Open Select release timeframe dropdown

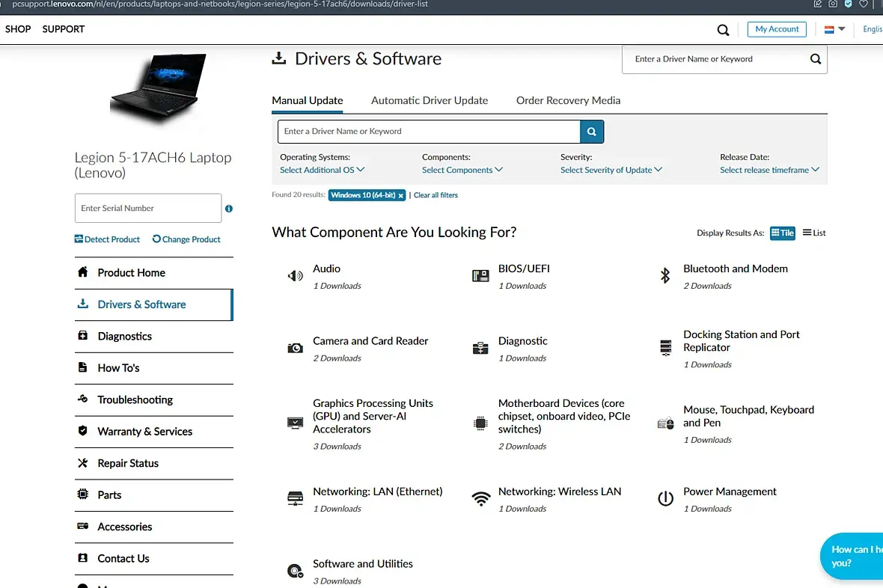point(769,170)
